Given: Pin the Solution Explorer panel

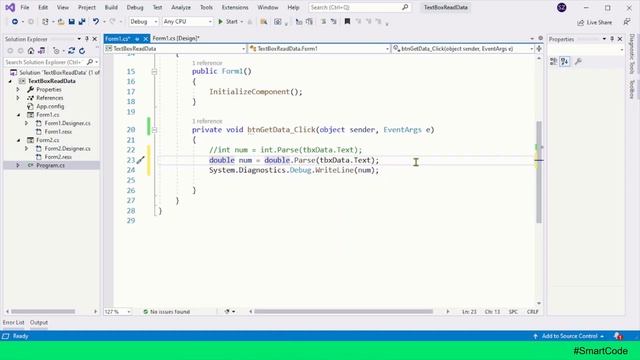Looking at the screenshot, I should 87,39.
